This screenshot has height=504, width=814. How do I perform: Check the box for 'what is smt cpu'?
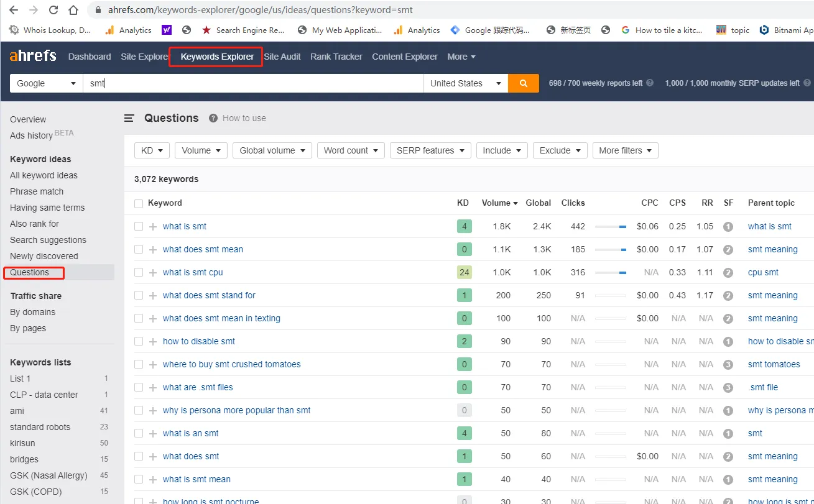pos(139,272)
